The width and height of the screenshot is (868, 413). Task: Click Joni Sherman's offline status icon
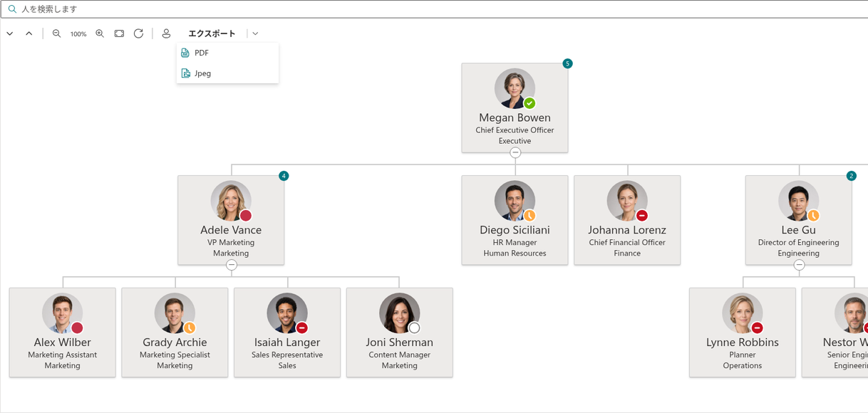tap(414, 328)
